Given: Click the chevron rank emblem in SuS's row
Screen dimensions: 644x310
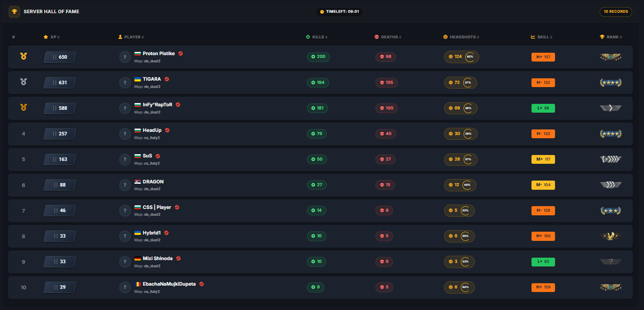Looking at the screenshot, I should click(x=610, y=159).
